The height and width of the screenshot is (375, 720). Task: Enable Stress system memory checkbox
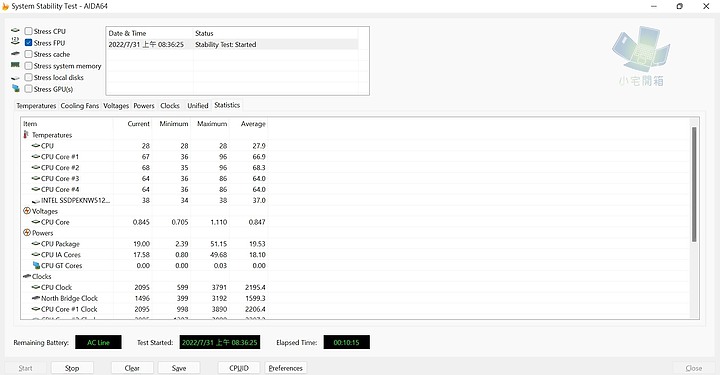28,66
